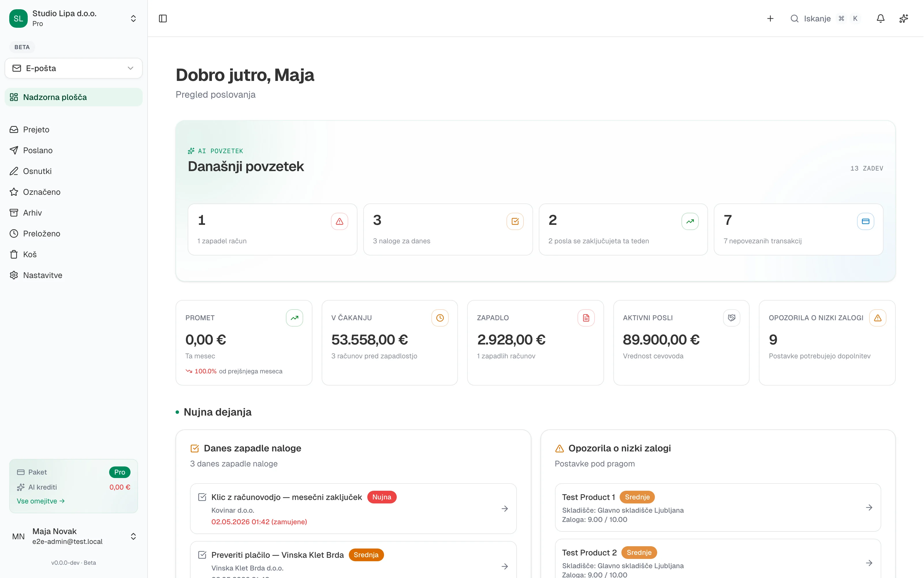
Task: Click the 2.928,00 € overdue amount
Action: pos(511,340)
